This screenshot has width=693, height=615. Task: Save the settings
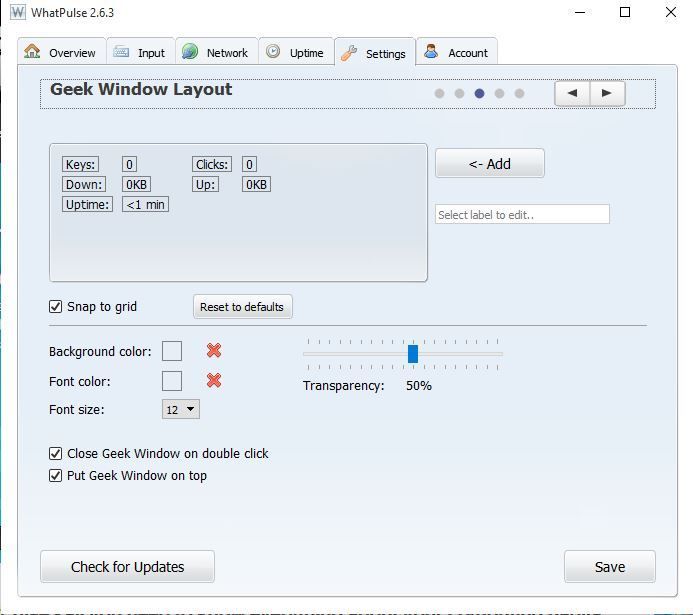(609, 566)
